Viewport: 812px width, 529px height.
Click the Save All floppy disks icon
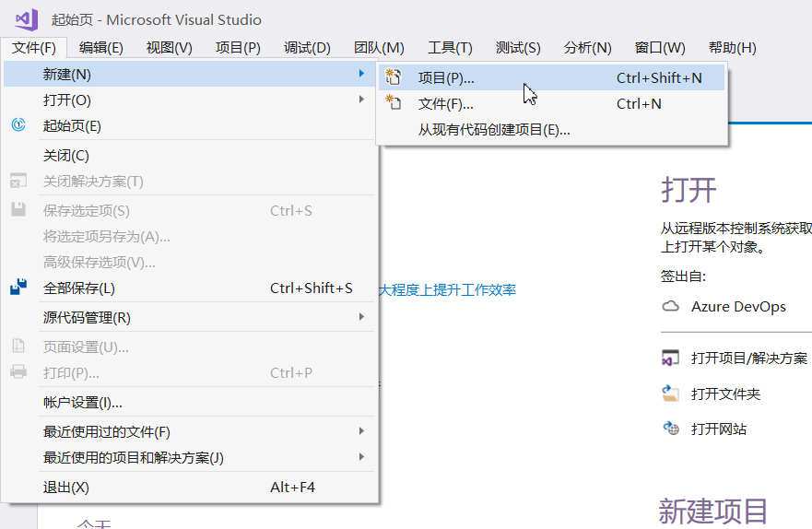point(18,287)
